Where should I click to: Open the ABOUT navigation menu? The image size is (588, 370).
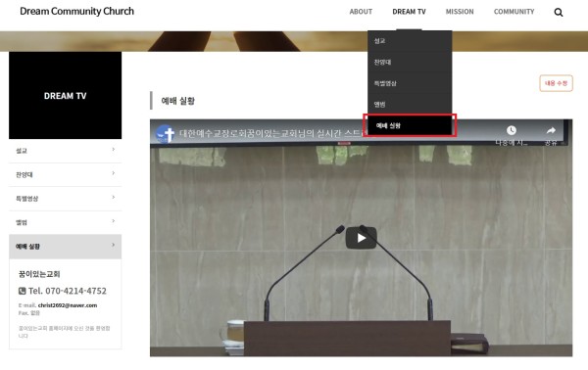[x=361, y=12]
